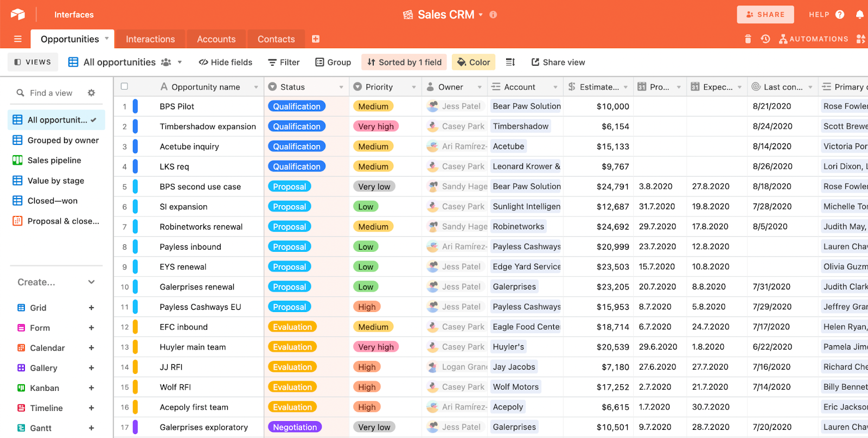This screenshot has width=868, height=438.
Task: Open the trash icon in the top bar
Action: point(748,39)
